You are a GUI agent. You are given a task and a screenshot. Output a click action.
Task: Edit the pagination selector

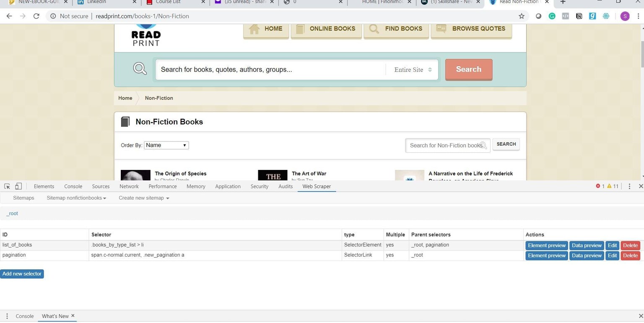click(612, 255)
